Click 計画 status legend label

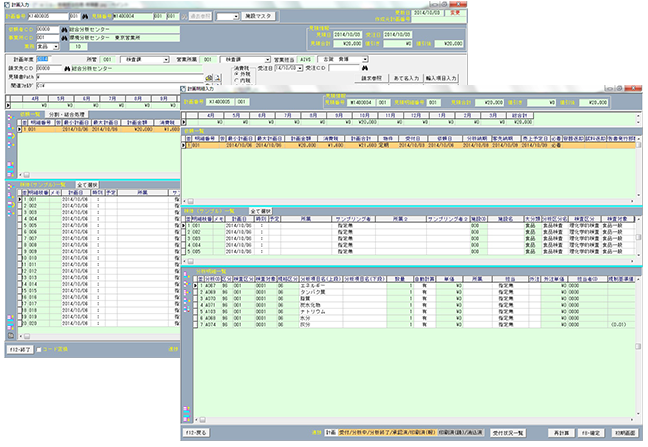point(330,433)
